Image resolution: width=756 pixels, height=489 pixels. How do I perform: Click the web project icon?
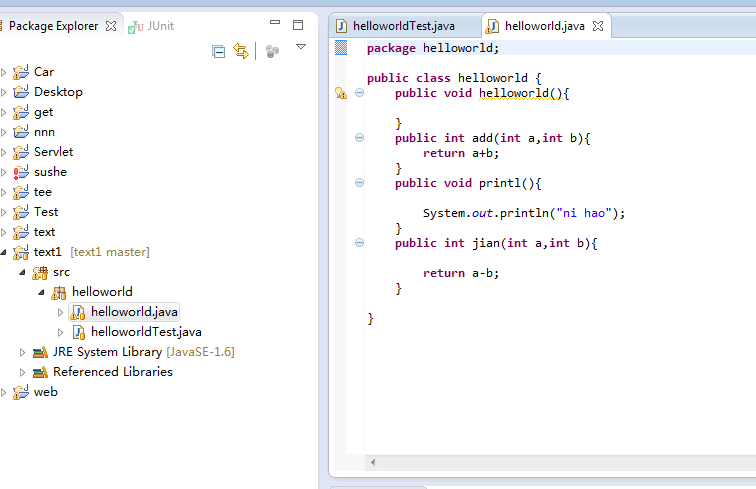point(21,392)
